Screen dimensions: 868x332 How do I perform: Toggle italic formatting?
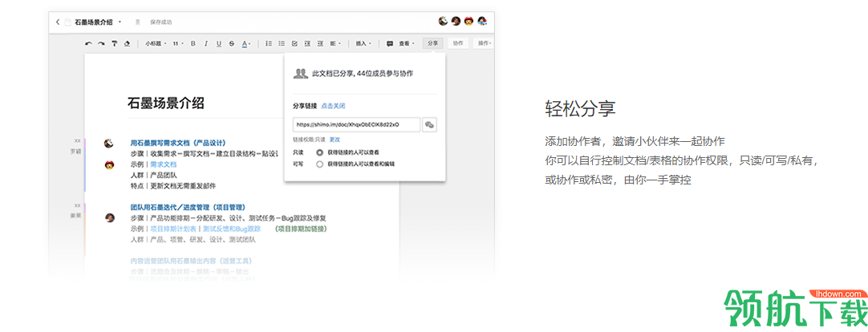(x=206, y=43)
